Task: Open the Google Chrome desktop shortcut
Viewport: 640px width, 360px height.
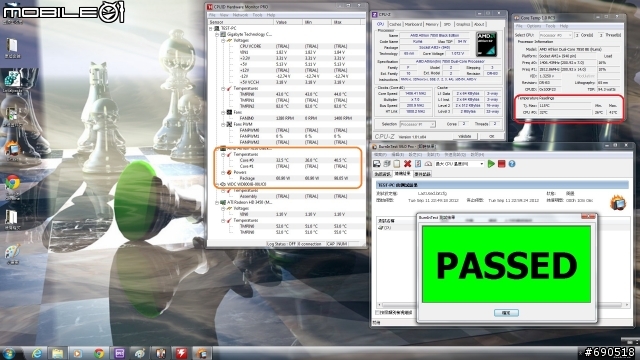Action: pos(12,183)
